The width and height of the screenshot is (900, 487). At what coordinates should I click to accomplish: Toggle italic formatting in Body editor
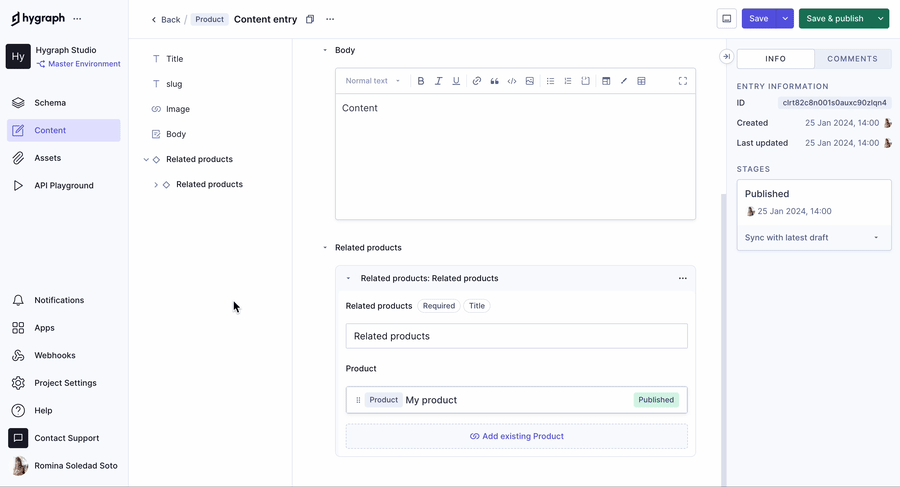(x=438, y=81)
